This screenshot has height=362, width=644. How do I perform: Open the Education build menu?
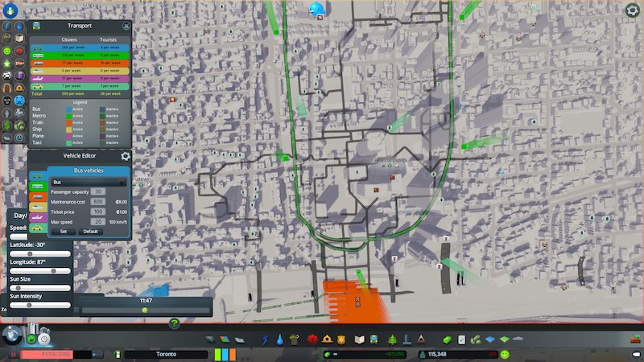pyautogui.click(x=360, y=340)
